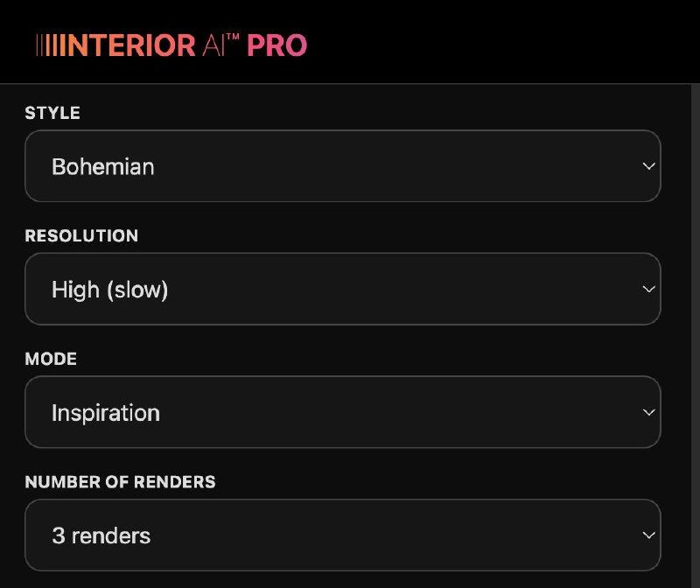Open the Number of Renders dropdown
Image resolution: width=700 pixels, height=588 pixels.
[342, 535]
